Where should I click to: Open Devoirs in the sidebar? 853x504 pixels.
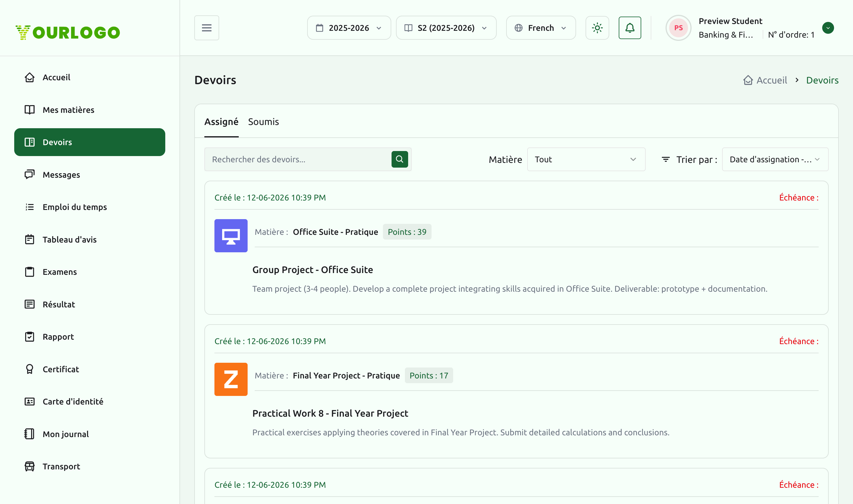point(90,142)
